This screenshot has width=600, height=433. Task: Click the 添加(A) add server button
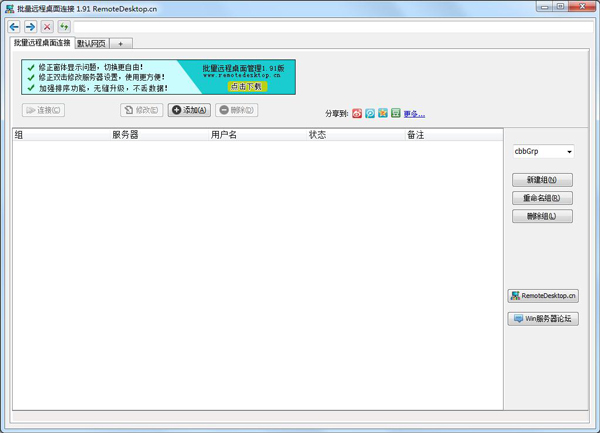pyautogui.click(x=189, y=110)
